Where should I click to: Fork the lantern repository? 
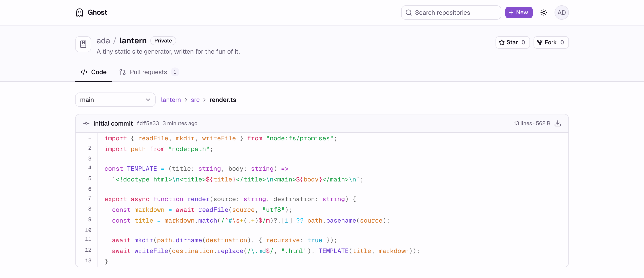551,42
